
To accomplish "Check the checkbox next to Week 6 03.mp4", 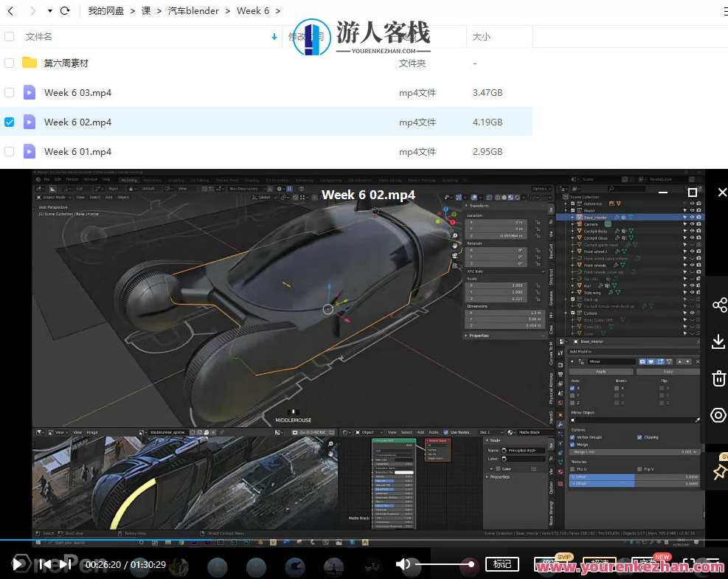I will tap(9, 92).
